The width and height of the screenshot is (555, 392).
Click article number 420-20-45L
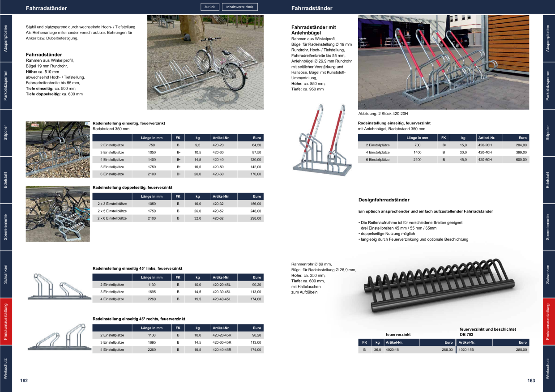[x=222, y=285]
